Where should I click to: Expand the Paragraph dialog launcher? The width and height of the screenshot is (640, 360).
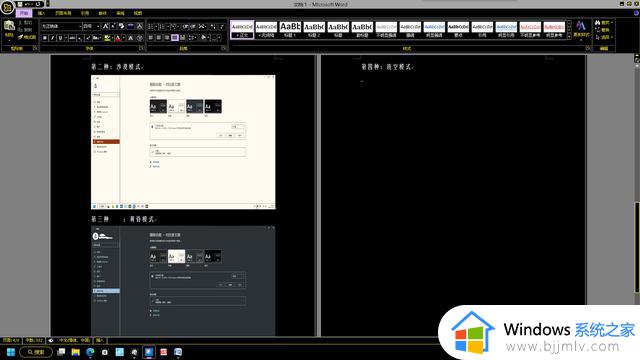[224, 48]
